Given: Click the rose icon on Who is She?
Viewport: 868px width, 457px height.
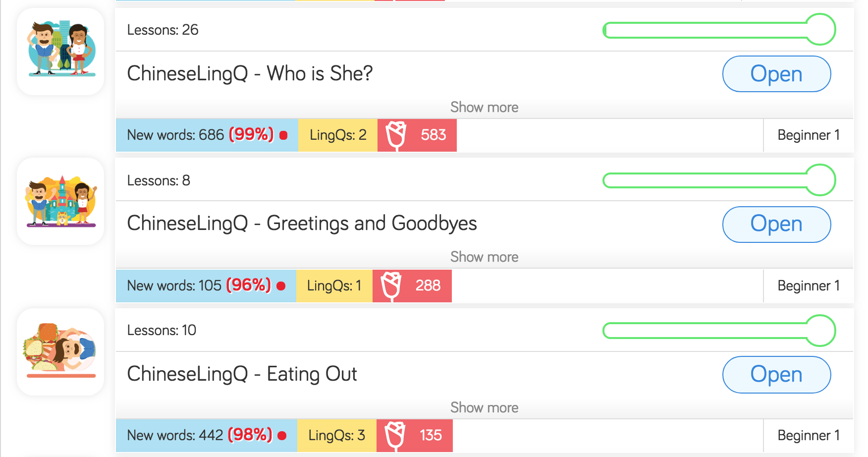Looking at the screenshot, I should click(x=396, y=135).
